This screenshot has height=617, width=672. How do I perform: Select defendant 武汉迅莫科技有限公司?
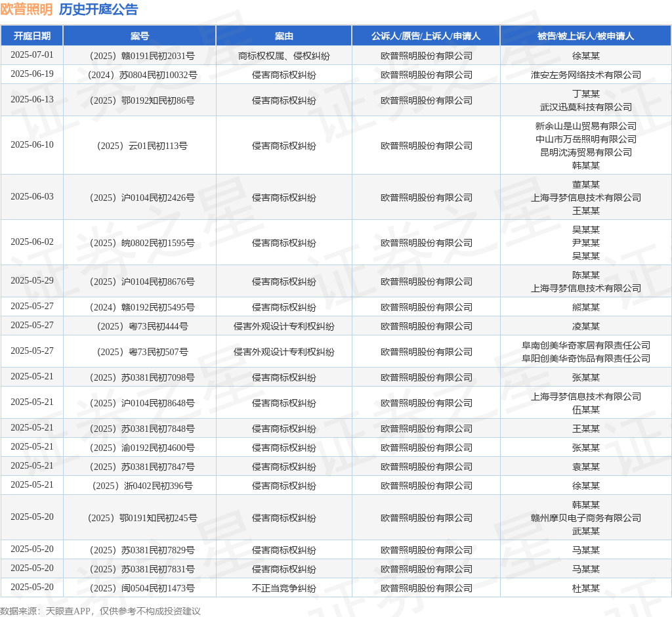point(586,107)
